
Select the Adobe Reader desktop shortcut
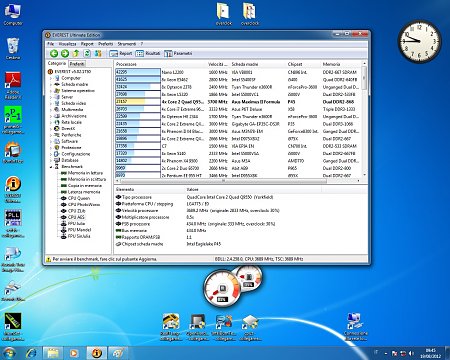pos(13,86)
